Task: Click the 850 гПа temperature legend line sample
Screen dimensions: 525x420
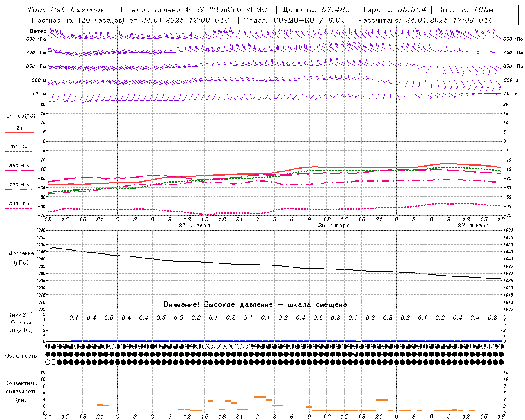Action: 19,170
